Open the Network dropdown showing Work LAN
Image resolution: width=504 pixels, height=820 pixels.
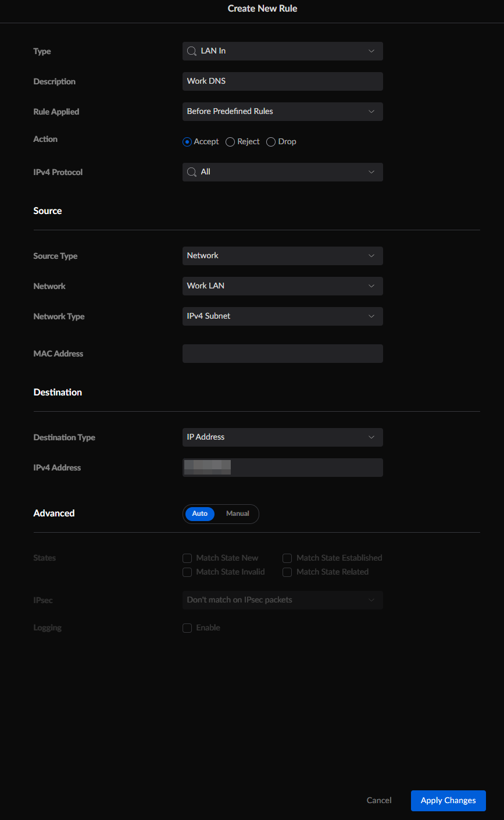(283, 286)
